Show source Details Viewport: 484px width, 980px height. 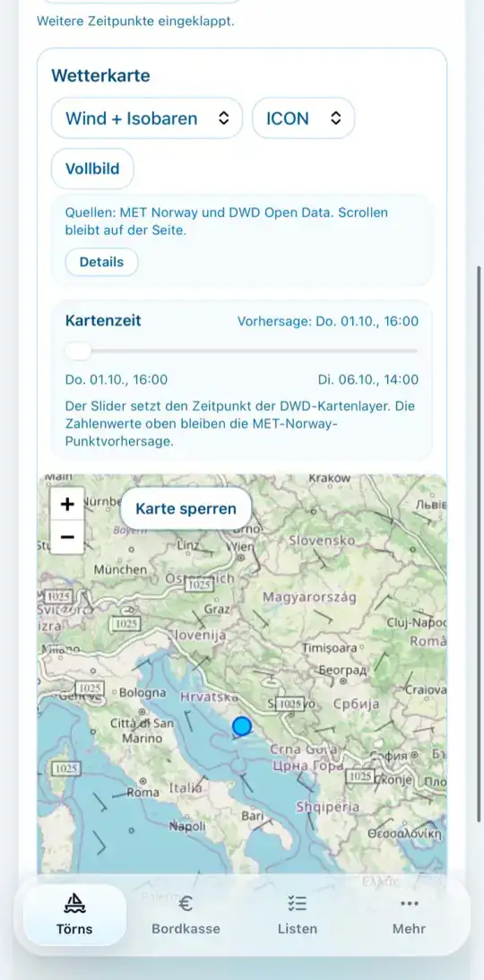[101, 262]
